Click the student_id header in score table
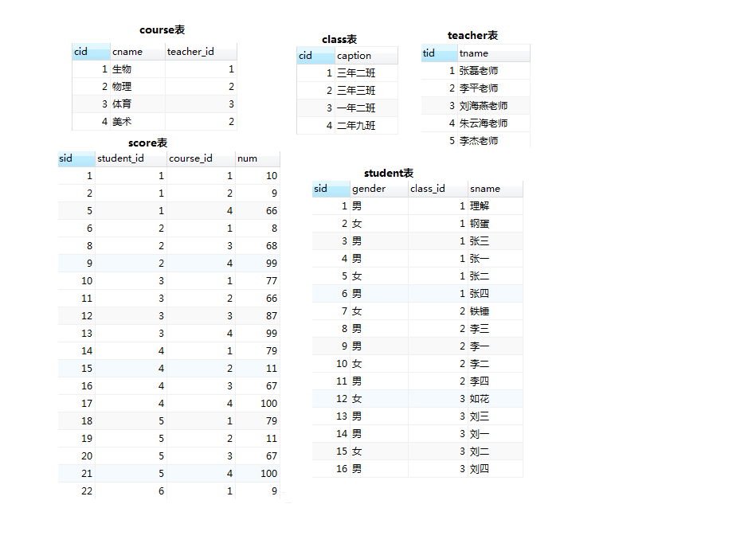 [131, 158]
